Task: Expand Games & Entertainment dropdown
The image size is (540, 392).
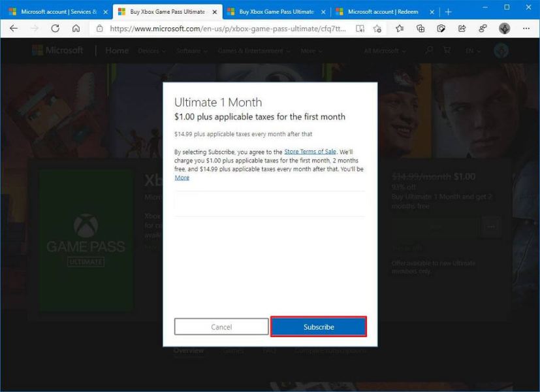Action: tap(254, 51)
